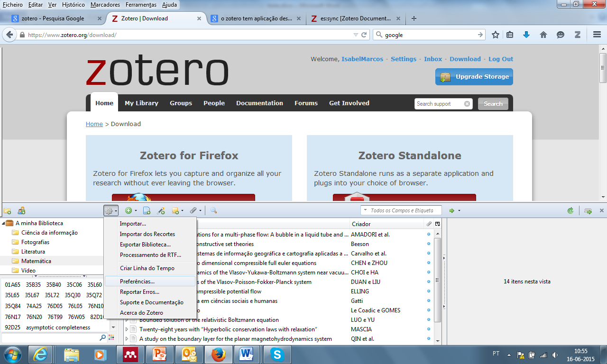Click the tag filter magnifier icon
The image size is (607, 364).
coord(102,337)
